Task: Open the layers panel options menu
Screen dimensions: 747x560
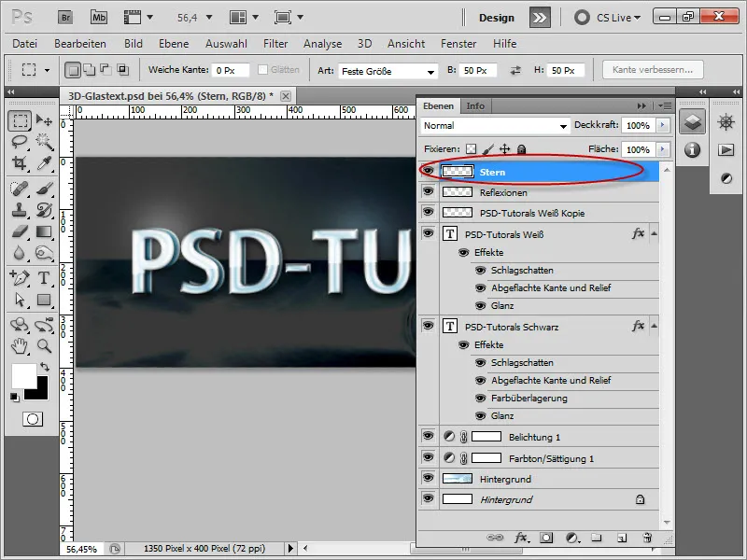Action: pyautogui.click(x=665, y=105)
